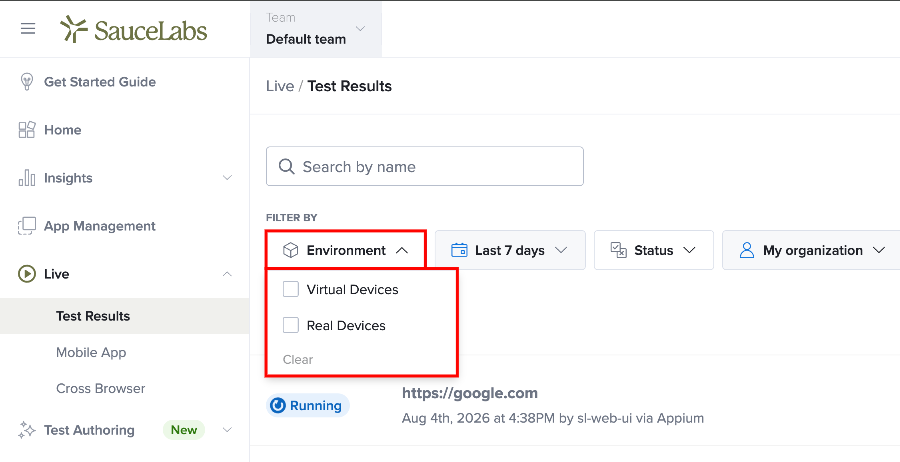Image resolution: width=900 pixels, height=462 pixels.
Task: Click the App Management icon
Action: click(x=26, y=226)
